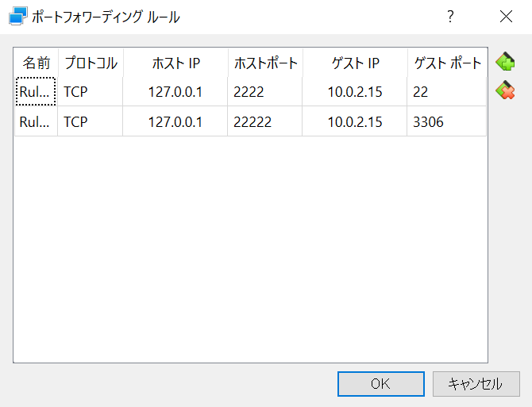Select the first rule's name cell
This screenshot has width=532, height=407.
[x=36, y=91]
